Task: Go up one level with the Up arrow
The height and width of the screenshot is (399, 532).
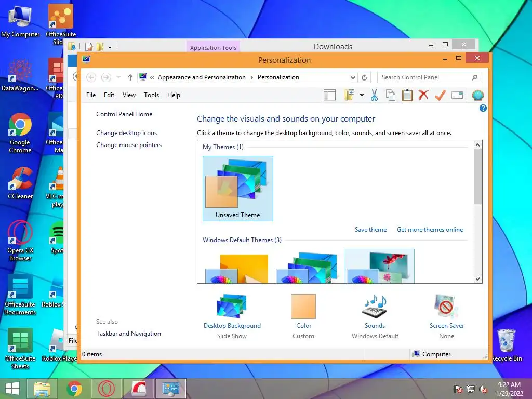Action: [130, 77]
